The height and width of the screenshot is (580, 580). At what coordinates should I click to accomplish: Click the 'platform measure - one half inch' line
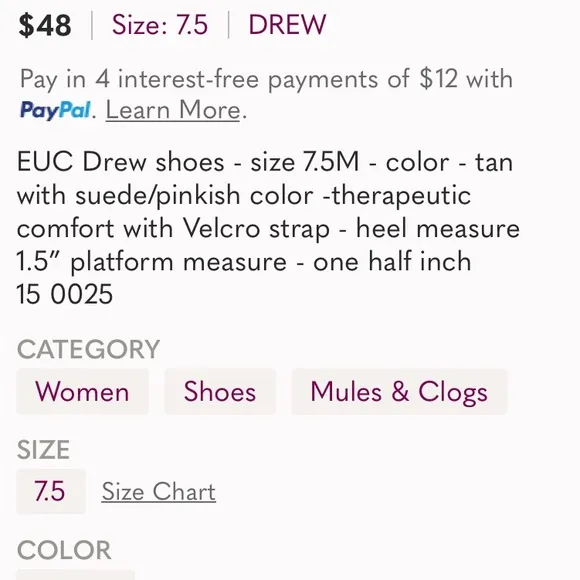click(x=244, y=262)
